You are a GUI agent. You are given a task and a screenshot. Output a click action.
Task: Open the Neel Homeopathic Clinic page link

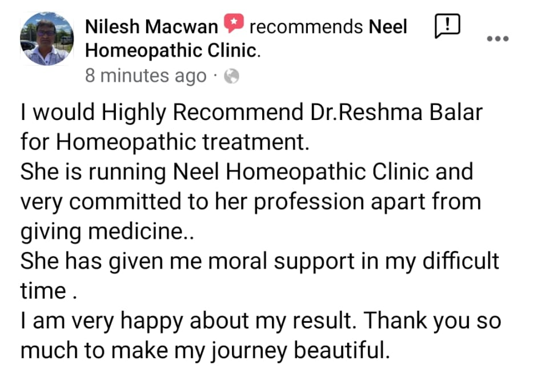click(x=388, y=27)
